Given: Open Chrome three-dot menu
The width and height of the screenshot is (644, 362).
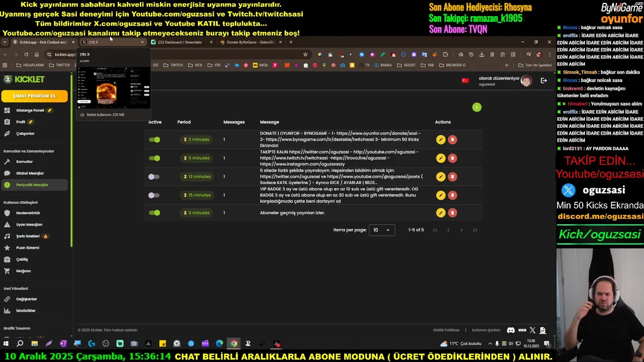Looking at the screenshot, I should click(549, 54).
